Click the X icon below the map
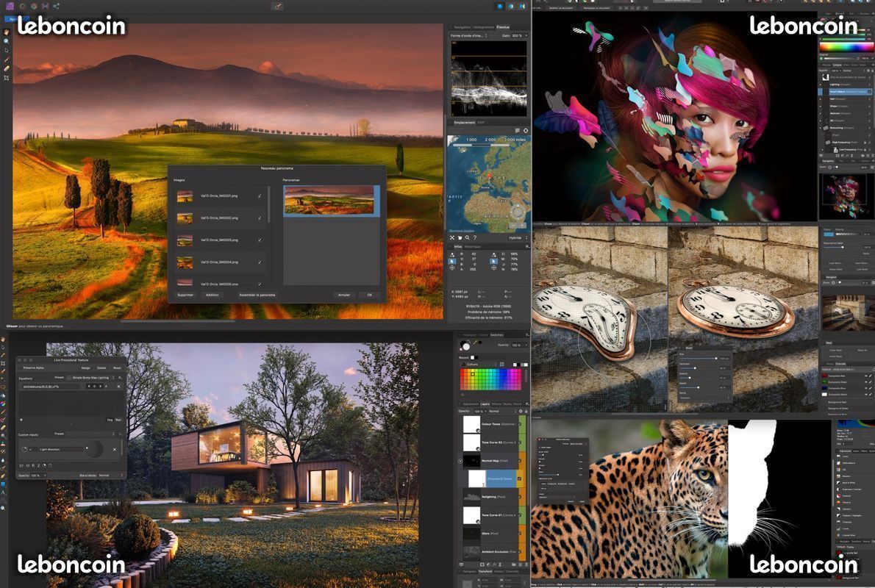 [x=452, y=237]
